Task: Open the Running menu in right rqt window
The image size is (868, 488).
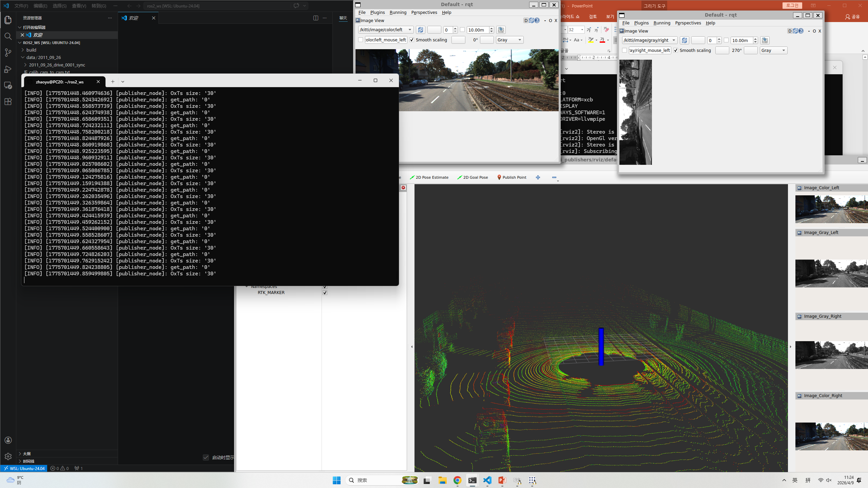Action: point(662,23)
